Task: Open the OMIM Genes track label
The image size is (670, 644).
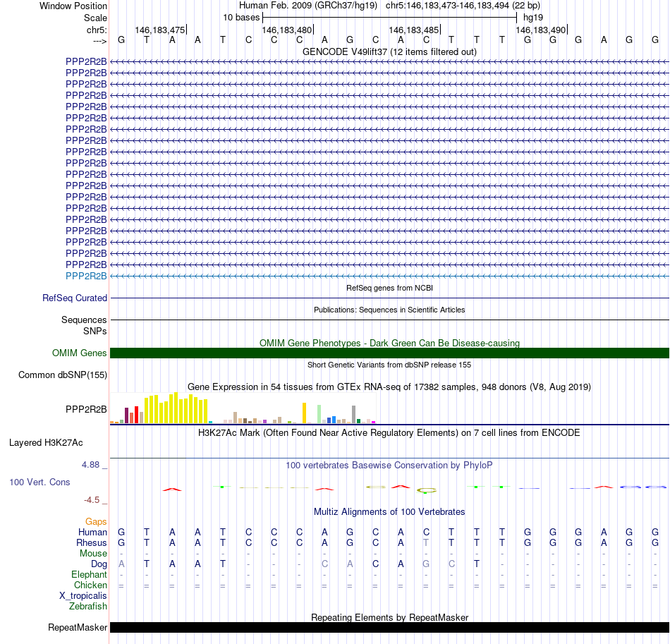Action: pyautogui.click(x=79, y=353)
